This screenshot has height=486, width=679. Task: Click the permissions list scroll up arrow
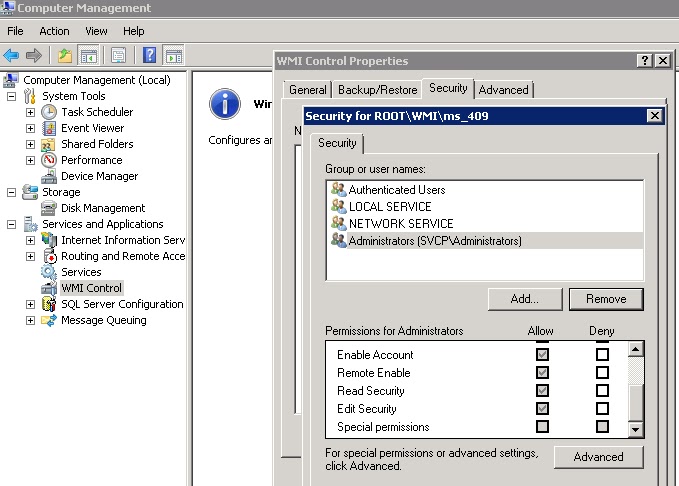[x=636, y=349]
